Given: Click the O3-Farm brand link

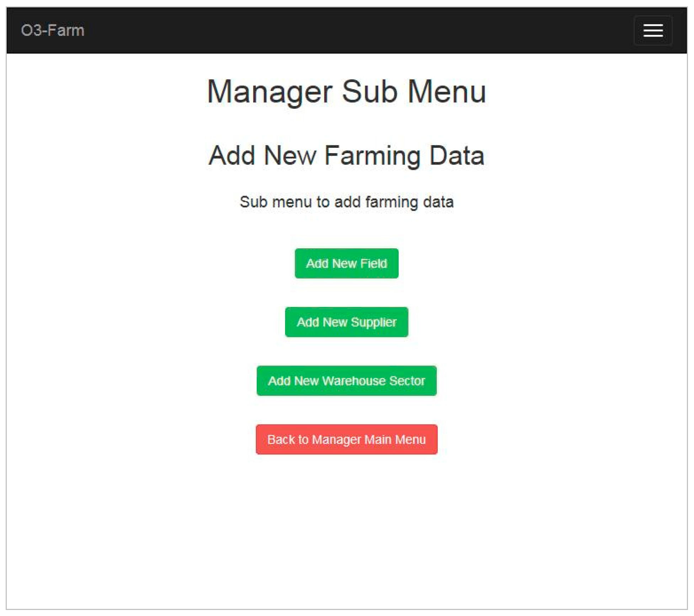Looking at the screenshot, I should 53,30.
